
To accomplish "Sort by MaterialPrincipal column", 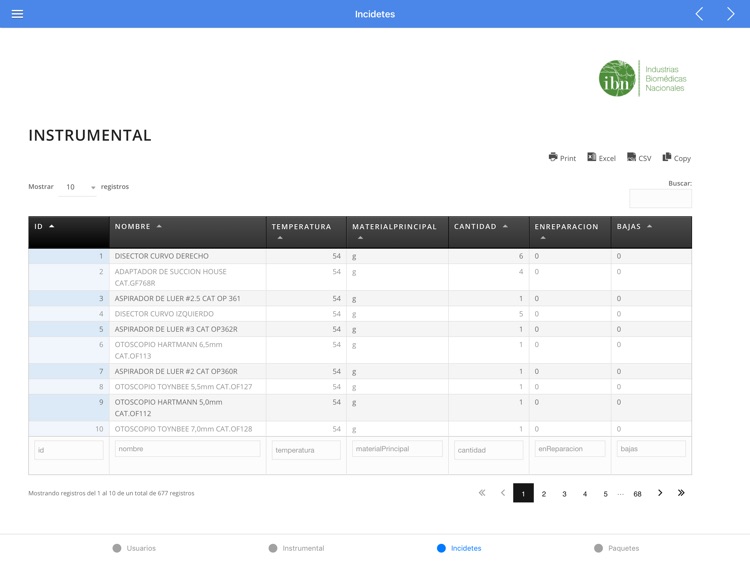I will tap(397, 232).
